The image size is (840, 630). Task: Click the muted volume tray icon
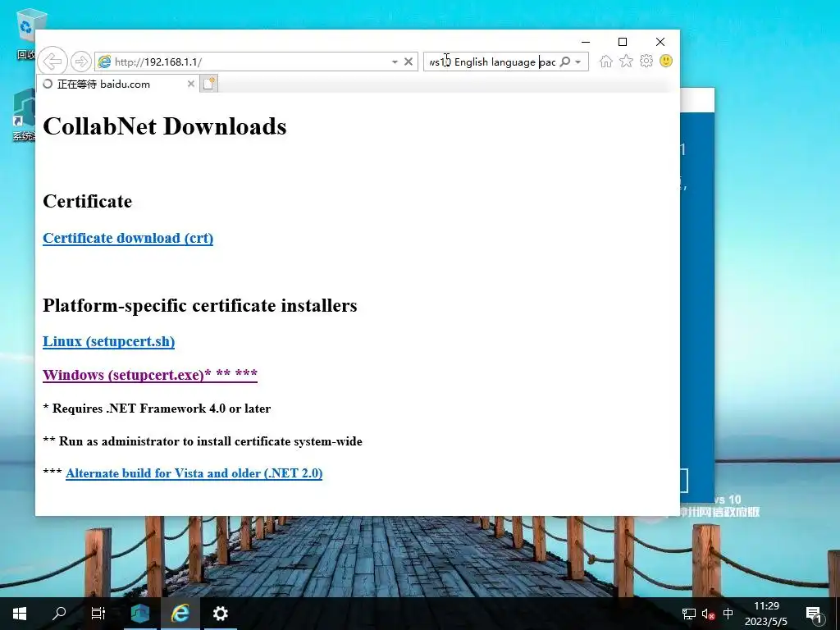click(x=708, y=614)
